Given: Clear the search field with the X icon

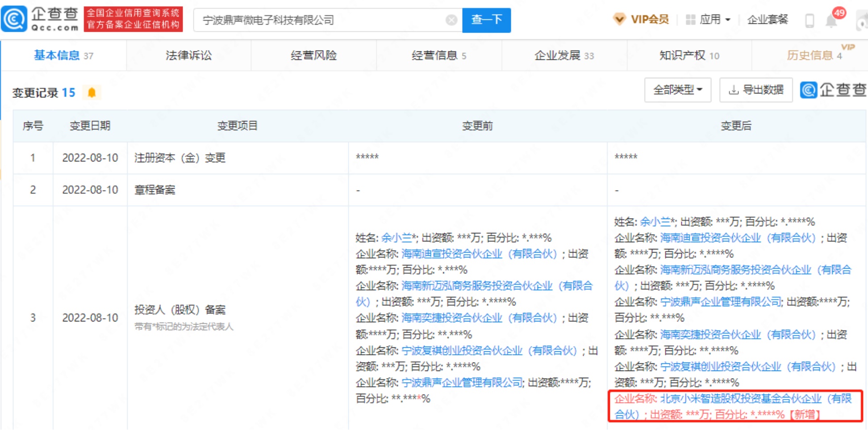Looking at the screenshot, I should coord(451,20).
